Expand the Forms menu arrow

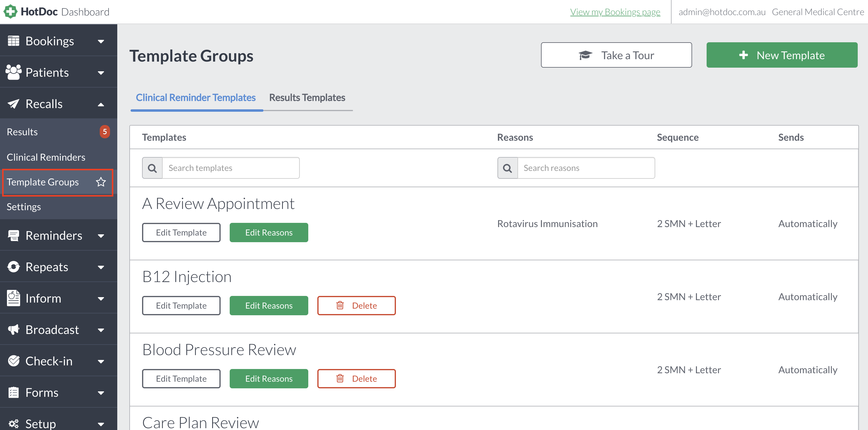pos(101,393)
